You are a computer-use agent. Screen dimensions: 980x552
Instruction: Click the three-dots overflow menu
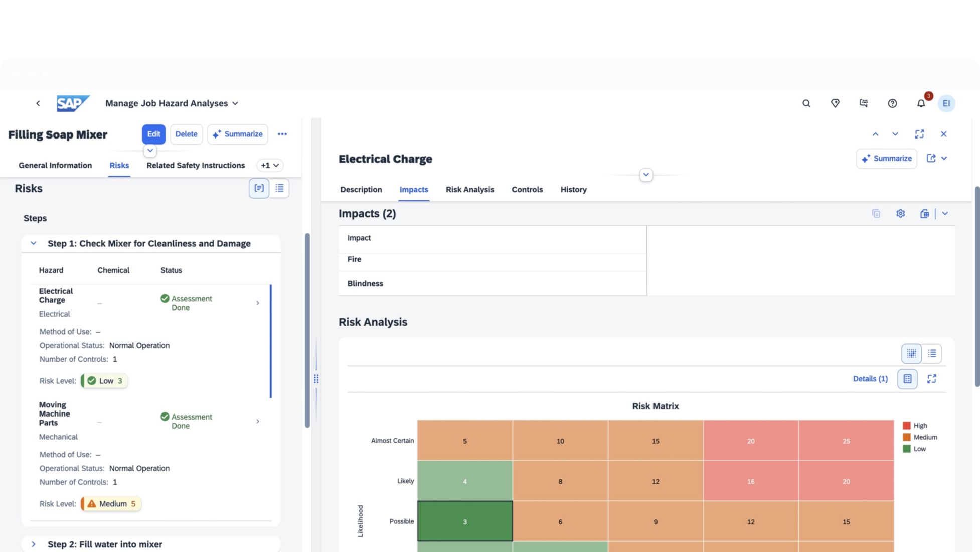tap(282, 134)
